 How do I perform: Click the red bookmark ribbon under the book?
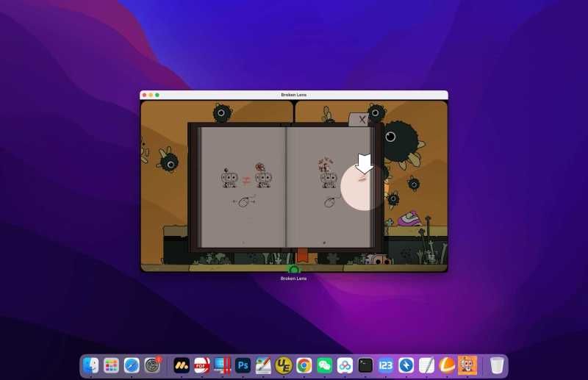tap(302, 254)
